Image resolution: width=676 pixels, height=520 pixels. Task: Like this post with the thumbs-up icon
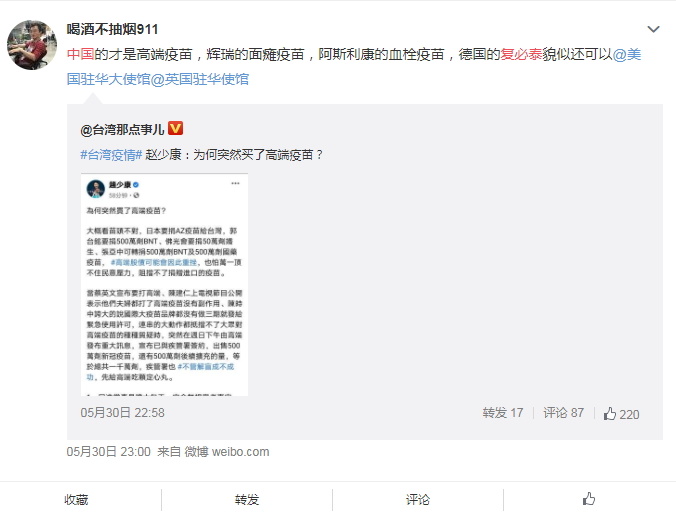(589, 499)
